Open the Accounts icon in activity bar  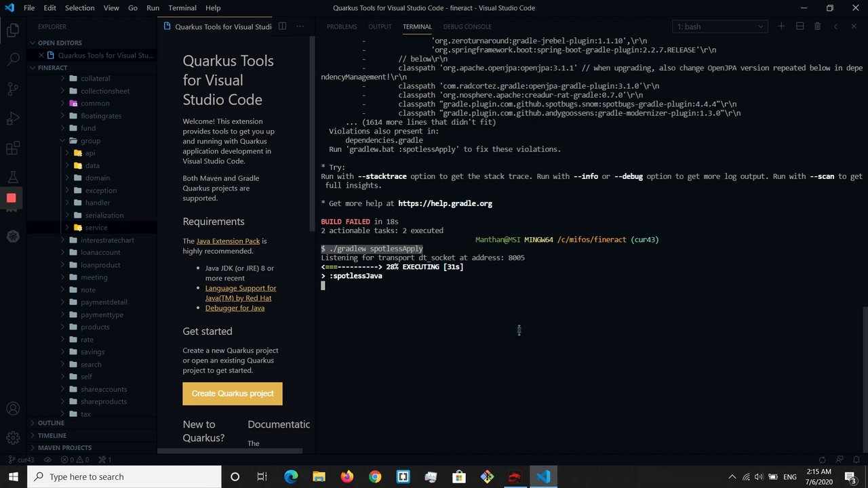[x=13, y=409]
